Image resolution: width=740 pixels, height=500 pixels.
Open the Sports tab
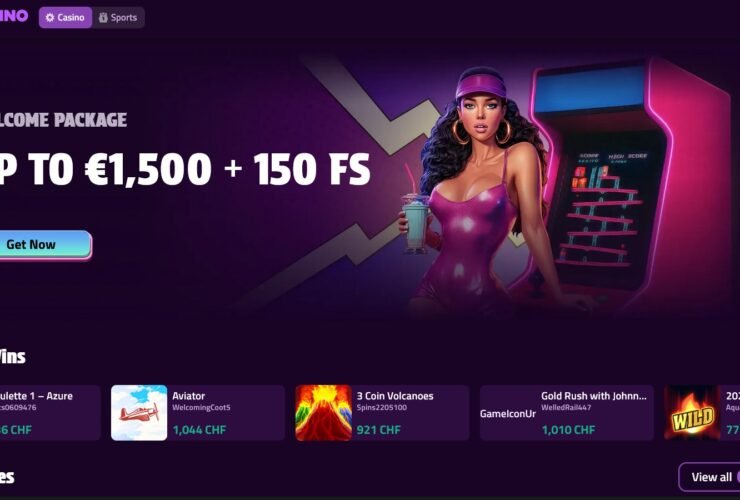tap(118, 17)
